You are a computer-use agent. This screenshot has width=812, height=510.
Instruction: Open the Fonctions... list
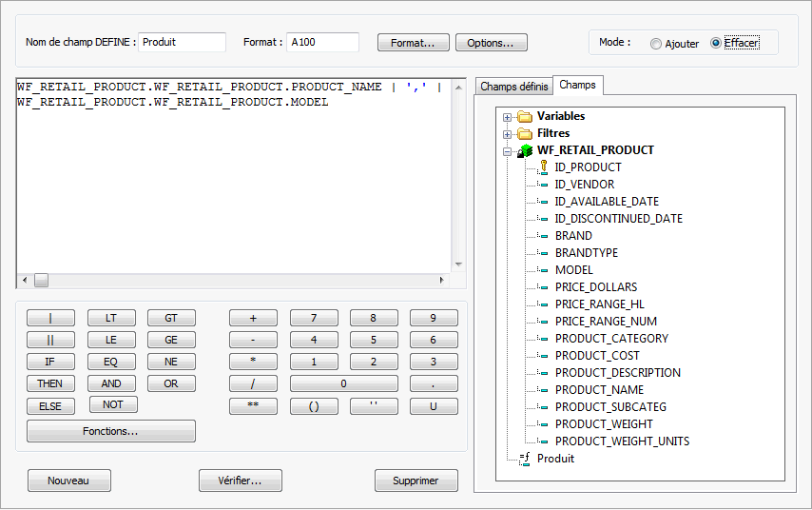click(111, 431)
